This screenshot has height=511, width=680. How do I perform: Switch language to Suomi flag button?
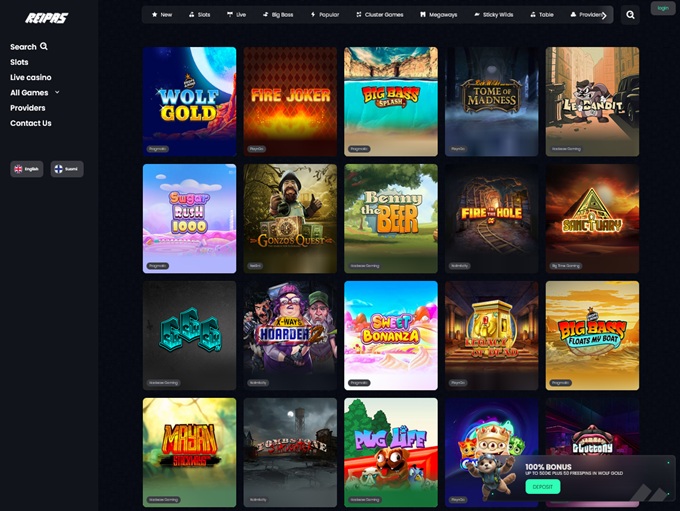pyautogui.click(x=67, y=169)
